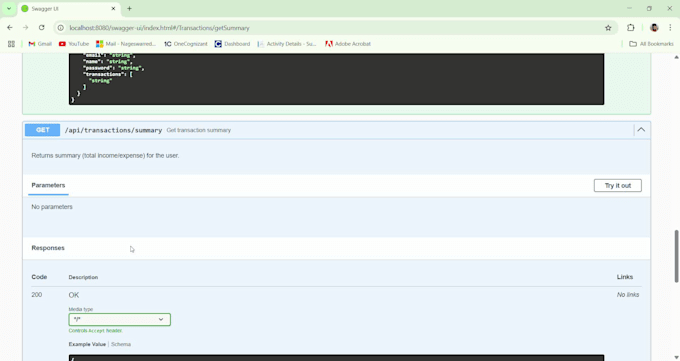Open the Adobe Acrobat bookmark
680x361 pixels.
tap(348, 44)
